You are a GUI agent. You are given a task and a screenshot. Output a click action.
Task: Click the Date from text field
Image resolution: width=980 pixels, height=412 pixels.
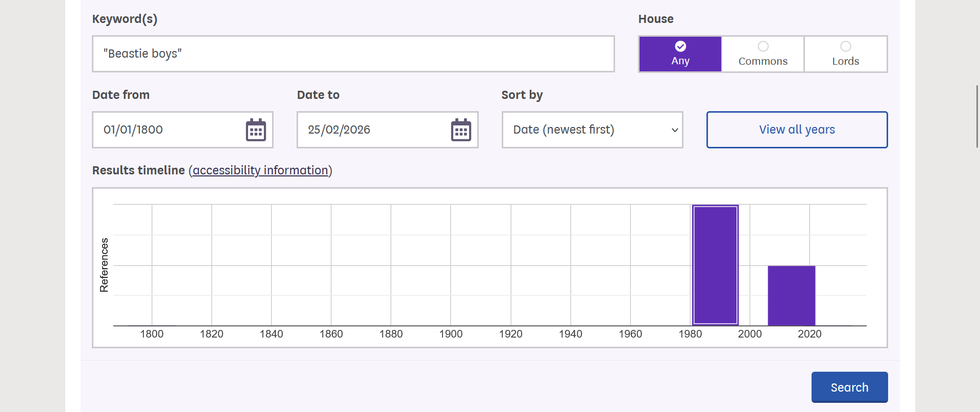click(x=168, y=130)
